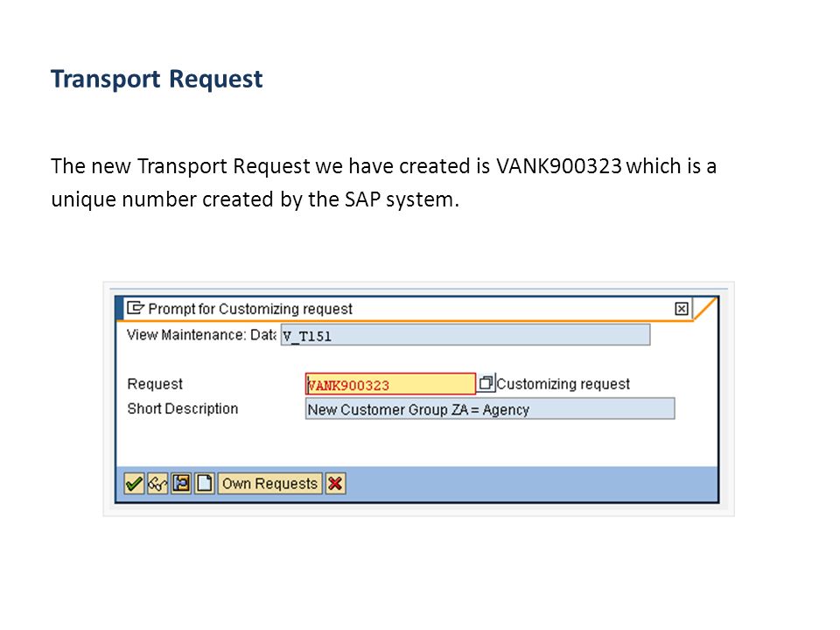840x630 pixels.
Task: Click the Transport Request heading
Action: pyautogui.click(x=157, y=80)
